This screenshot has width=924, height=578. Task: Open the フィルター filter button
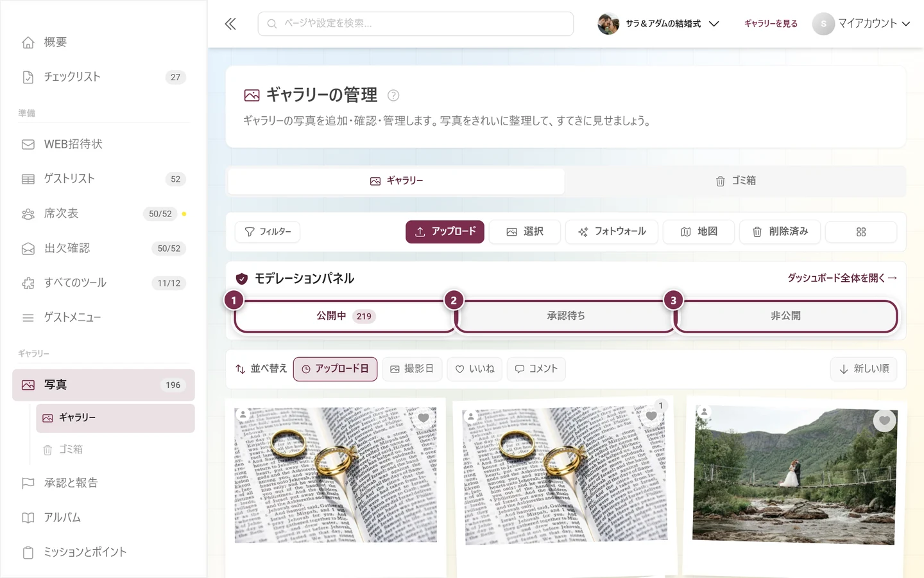pyautogui.click(x=268, y=232)
